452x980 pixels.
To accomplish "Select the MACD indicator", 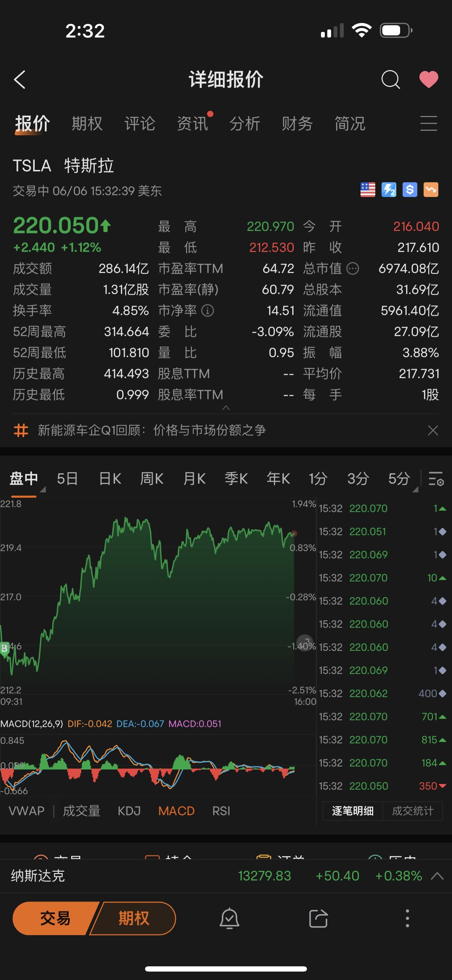I will pyautogui.click(x=177, y=811).
